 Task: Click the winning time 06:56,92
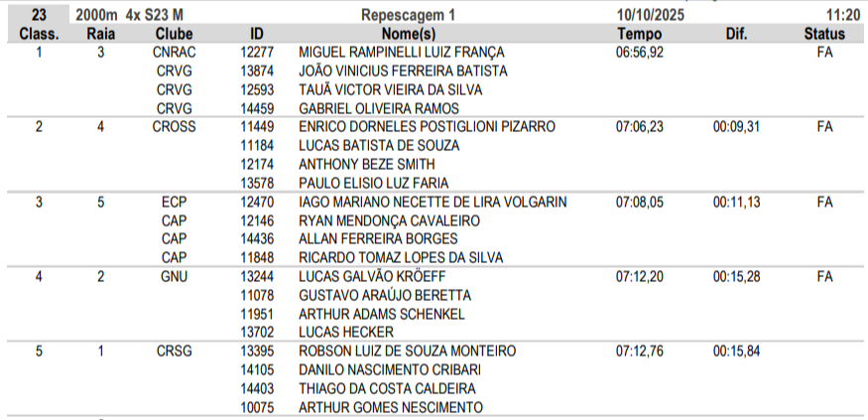click(x=640, y=52)
